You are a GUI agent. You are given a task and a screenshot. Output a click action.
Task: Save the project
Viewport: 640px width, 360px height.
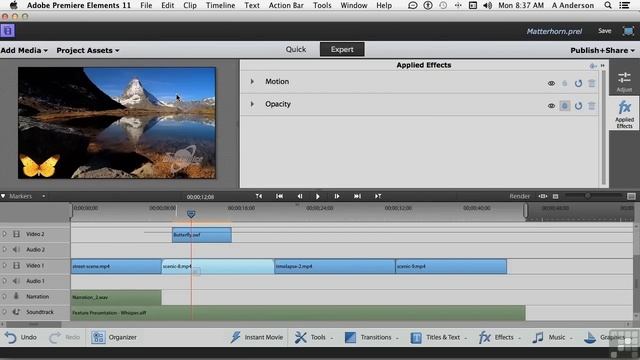point(604,31)
